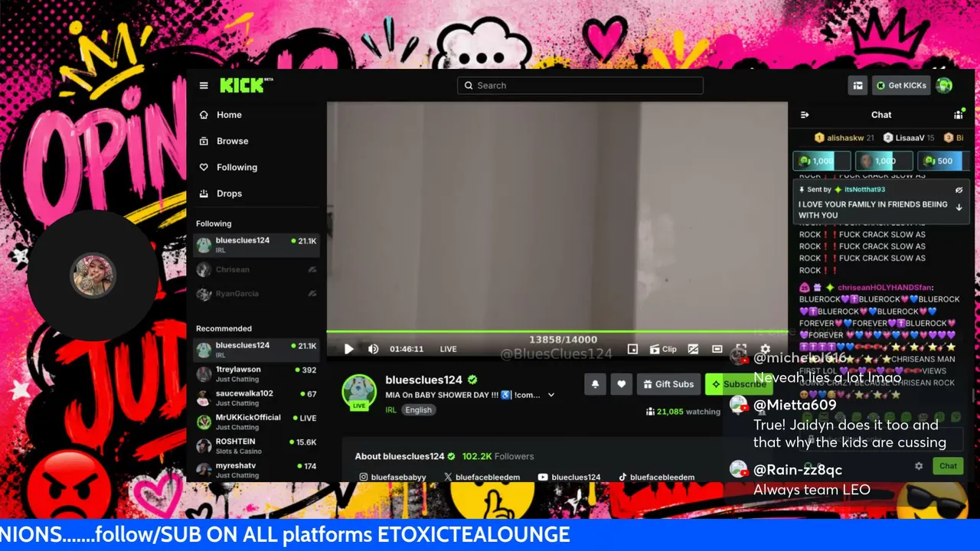View top gifter alishaskw on leaderboard
Image resolution: width=980 pixels, height=551 pixels.
point(844,138)
